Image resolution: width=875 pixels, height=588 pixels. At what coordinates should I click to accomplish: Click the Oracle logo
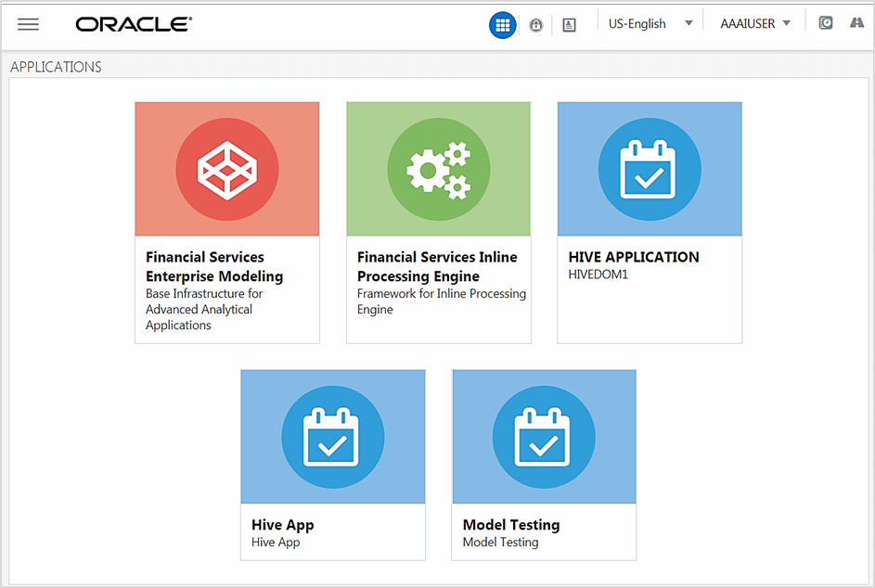click(x=134, y=24)
